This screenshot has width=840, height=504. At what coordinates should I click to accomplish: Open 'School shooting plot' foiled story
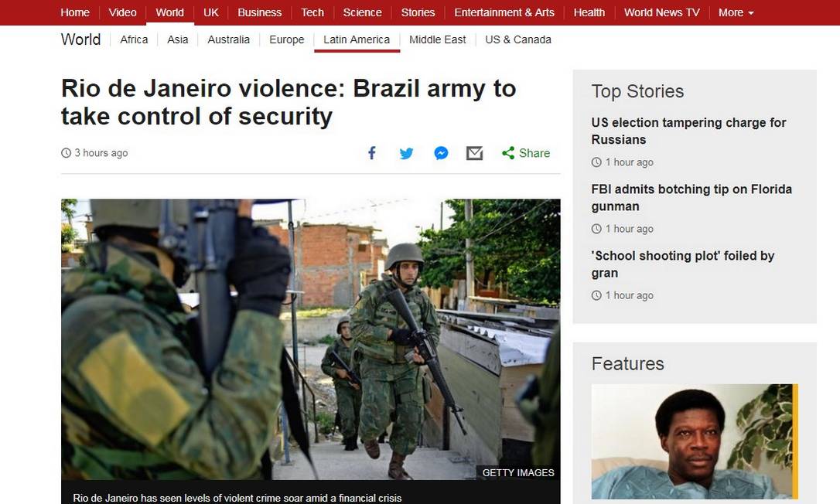point(682,264)
